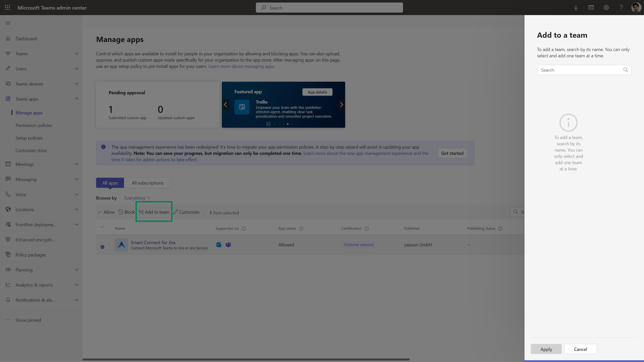Apply the Add to a team selection

click(x=546, y=349)
